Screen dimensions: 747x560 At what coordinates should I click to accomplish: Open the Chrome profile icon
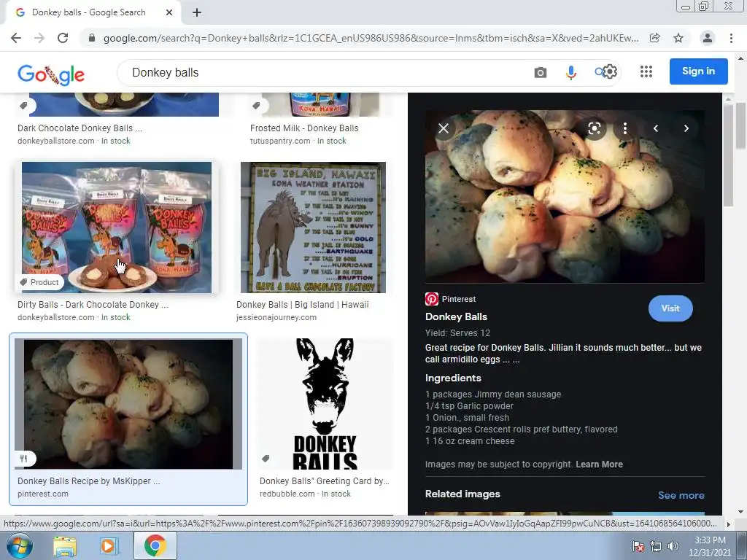point(708,38)
